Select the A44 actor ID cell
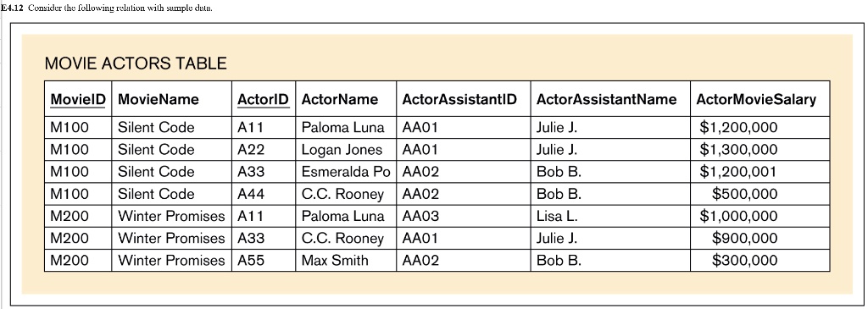Screen dimensions: 868x309 264,194
